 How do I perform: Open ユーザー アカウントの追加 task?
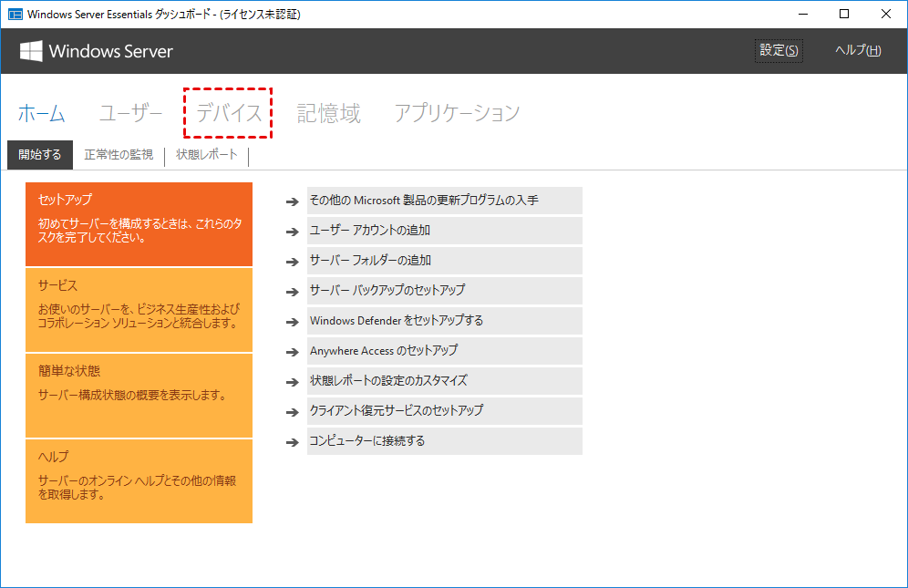[x=445, y=231]
